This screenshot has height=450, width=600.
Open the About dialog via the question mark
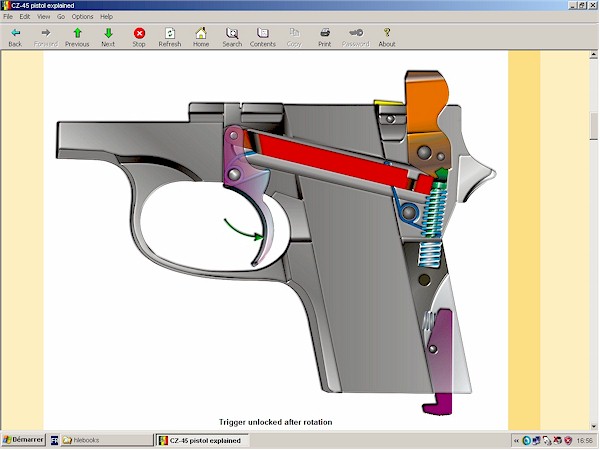click(387, 37)
